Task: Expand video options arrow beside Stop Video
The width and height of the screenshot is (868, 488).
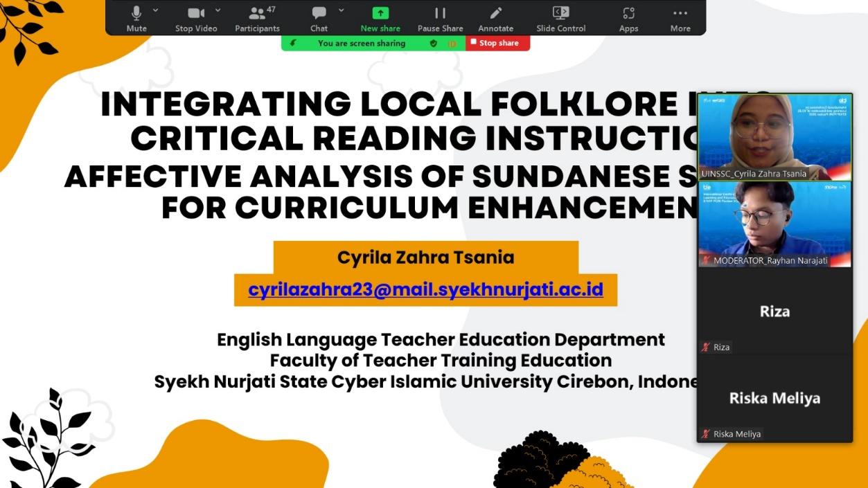Action: (x=218, y=10)
